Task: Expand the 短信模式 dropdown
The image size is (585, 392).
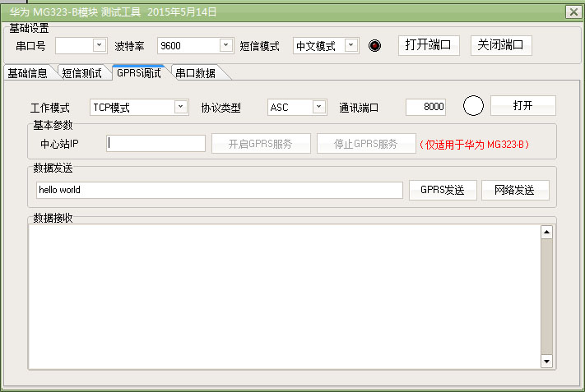Action: [x=351, y=46]
